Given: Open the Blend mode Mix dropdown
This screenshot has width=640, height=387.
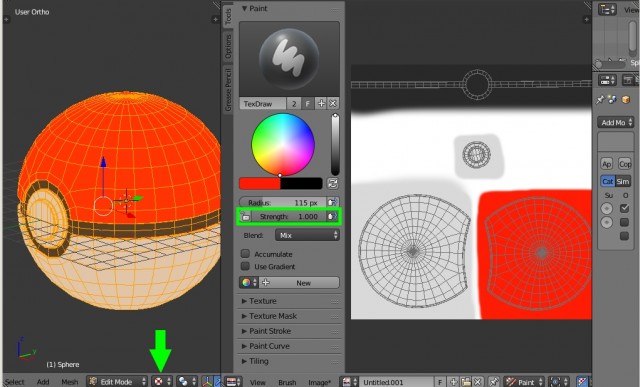Looking at the screenshot, I should tap(307, 235).
